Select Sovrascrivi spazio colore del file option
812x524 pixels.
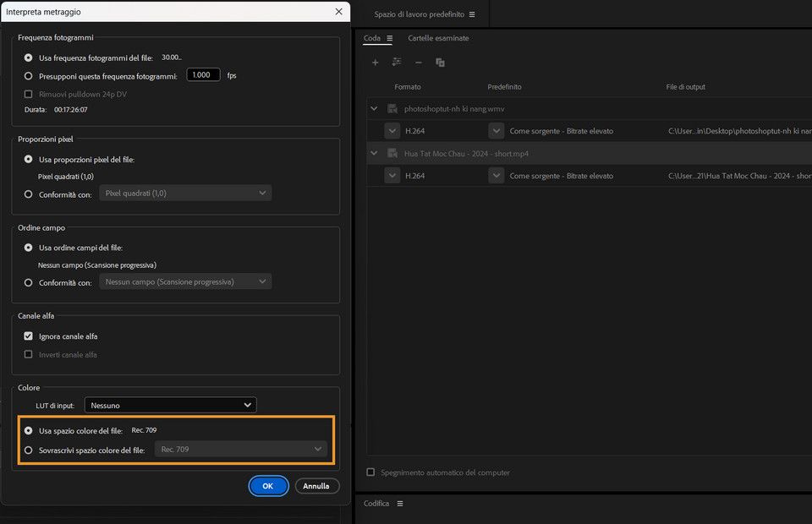coord(28,449)
